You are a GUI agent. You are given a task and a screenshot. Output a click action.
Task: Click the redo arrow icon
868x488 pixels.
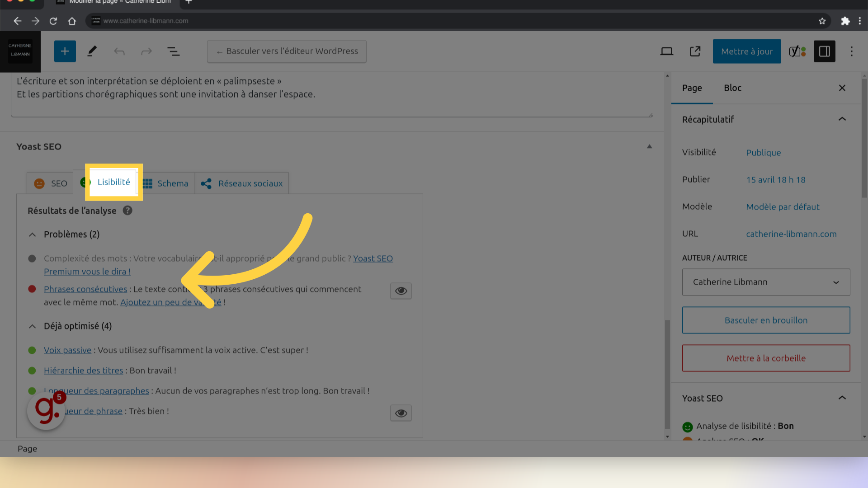pos(146,52)
